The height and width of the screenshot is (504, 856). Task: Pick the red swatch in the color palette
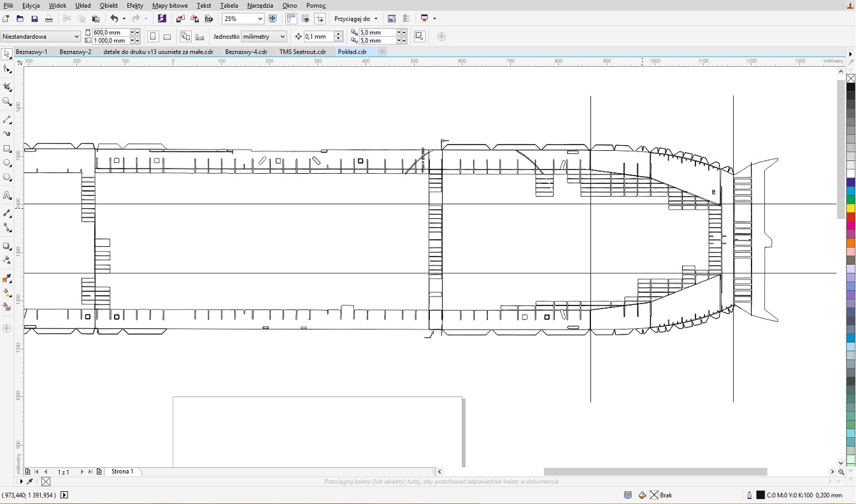[850, 217]
